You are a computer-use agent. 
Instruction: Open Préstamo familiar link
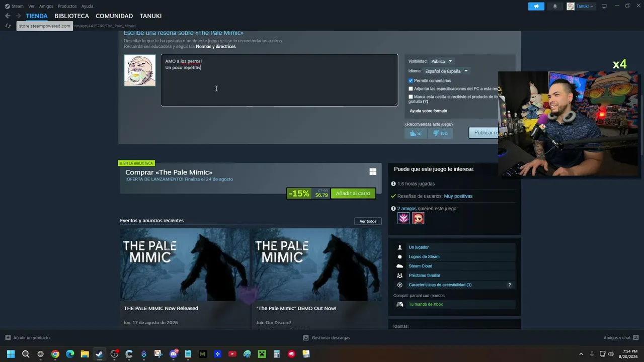point(425,276)
